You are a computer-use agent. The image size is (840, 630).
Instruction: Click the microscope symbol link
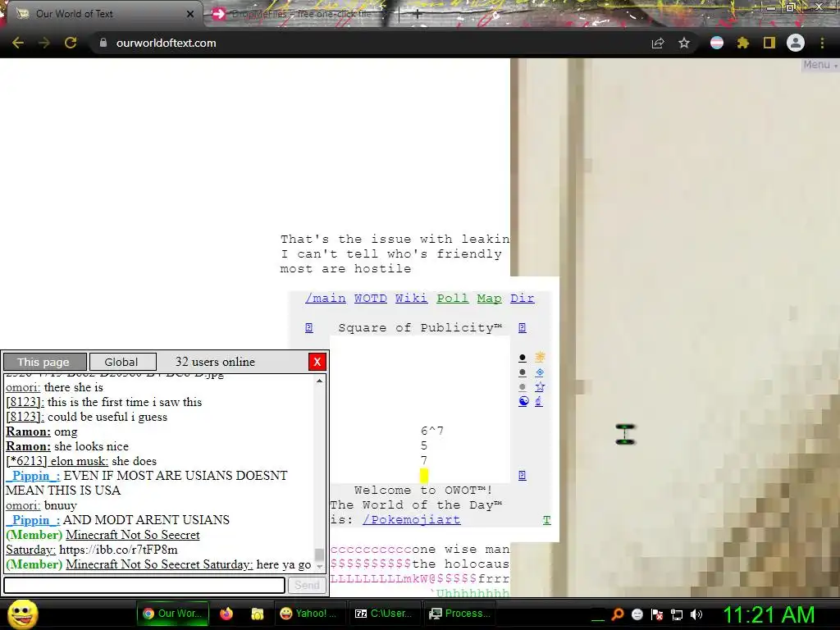click(539, 401)
